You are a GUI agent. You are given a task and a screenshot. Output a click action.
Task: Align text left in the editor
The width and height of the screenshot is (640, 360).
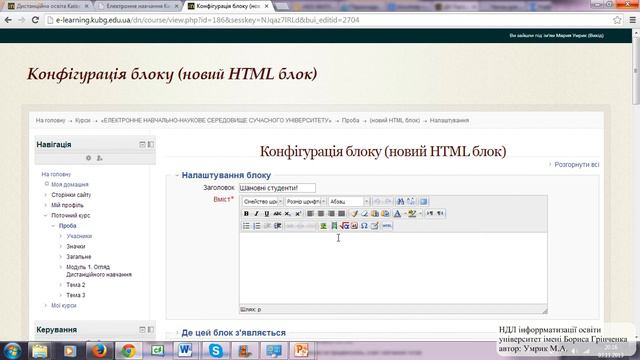coord(310,213)
